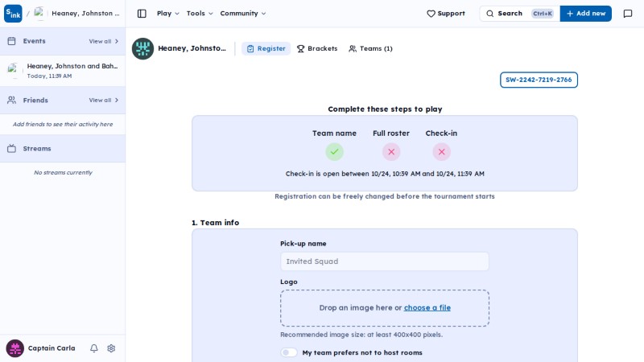Click the Streams TV icon

click(11, 148)
